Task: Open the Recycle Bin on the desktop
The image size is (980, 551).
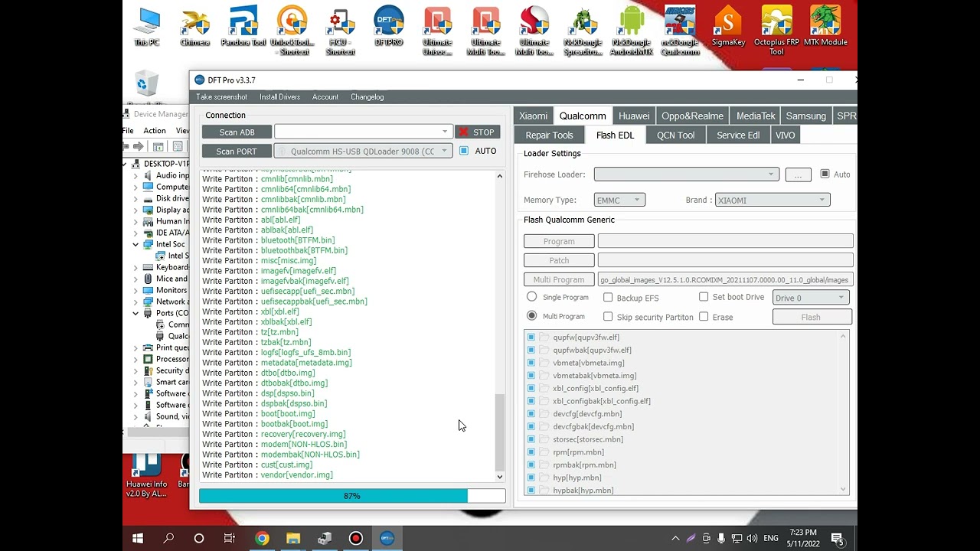Action: pos(146,86)
